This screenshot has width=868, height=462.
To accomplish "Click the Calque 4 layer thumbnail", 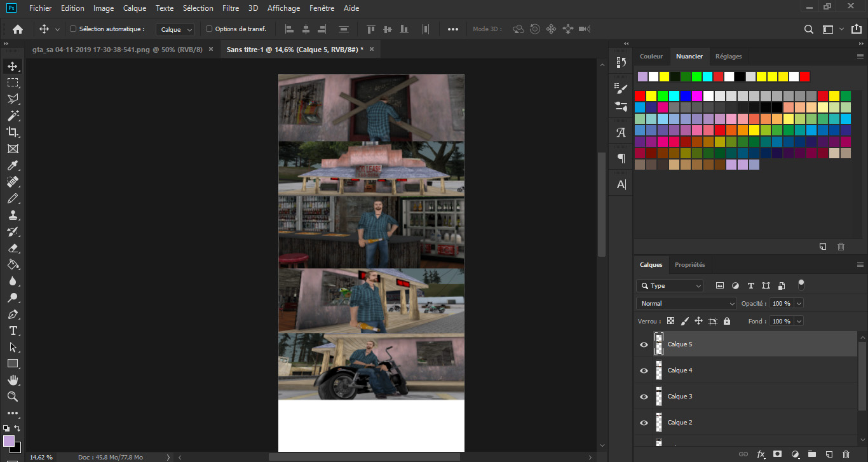I will click(x=659, y=370).
